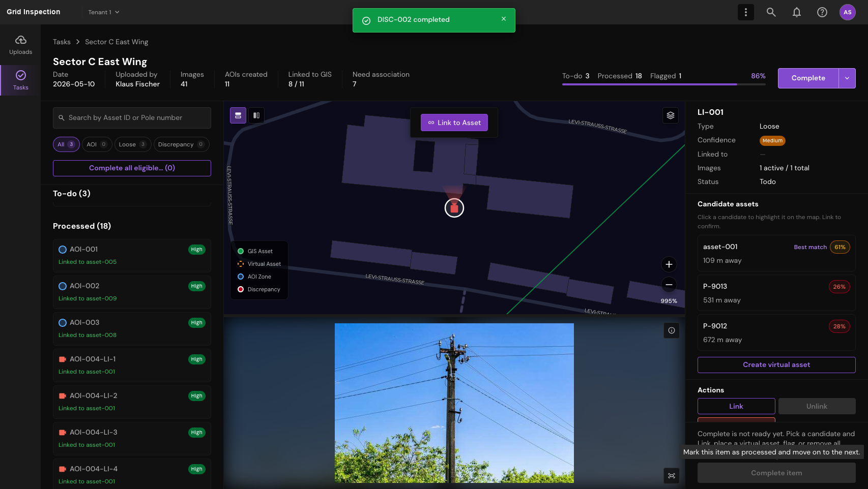Viewport: 868px width, 489px height.
Task: Expand the Tenant 1 selector
Action: [104, 12]
